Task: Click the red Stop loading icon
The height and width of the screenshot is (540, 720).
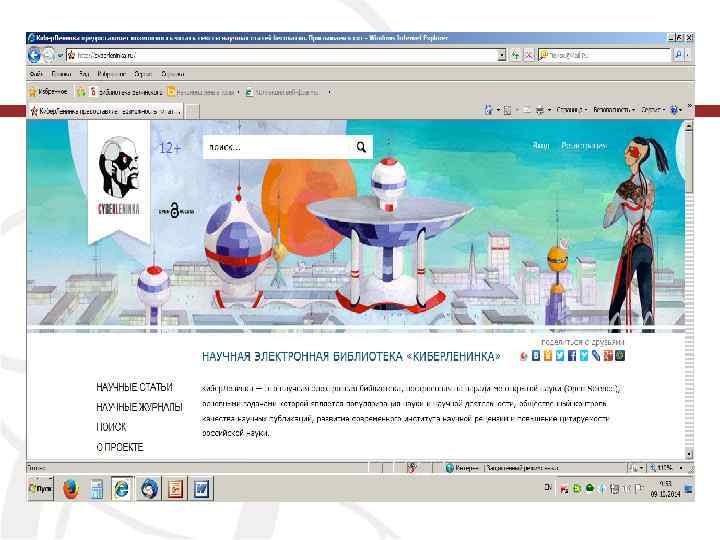Action: [529, 55]
